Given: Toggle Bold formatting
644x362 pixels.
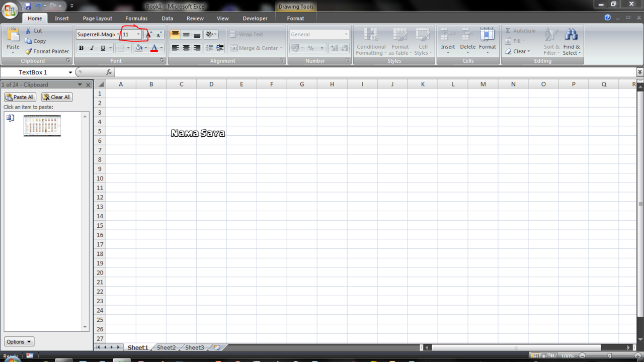Looking at the screenshot, I should (81, 48).
